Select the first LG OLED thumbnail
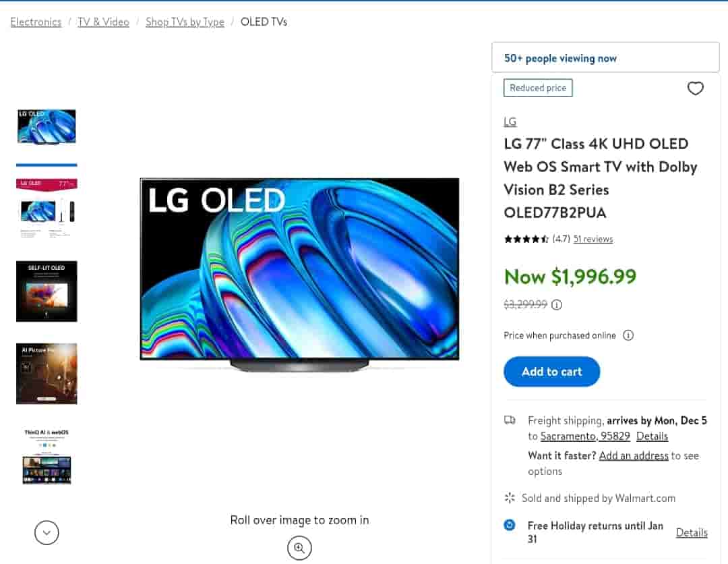 click(x=47, y=127)
